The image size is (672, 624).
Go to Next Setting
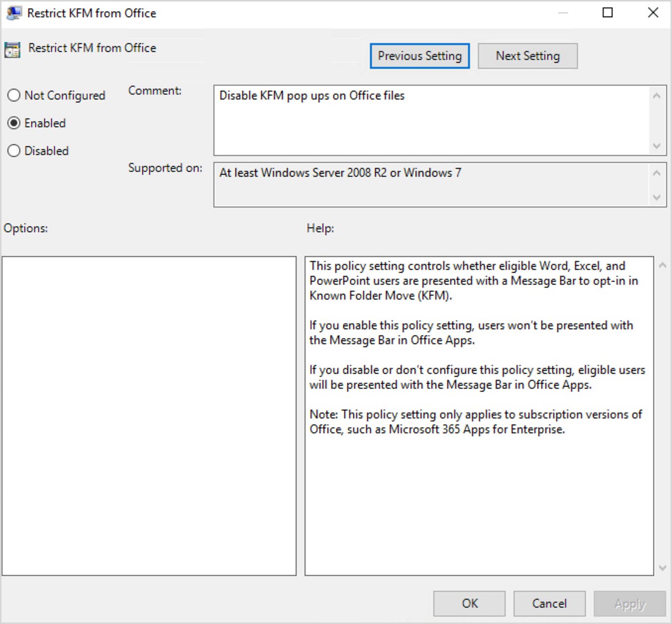pos(527,56)
